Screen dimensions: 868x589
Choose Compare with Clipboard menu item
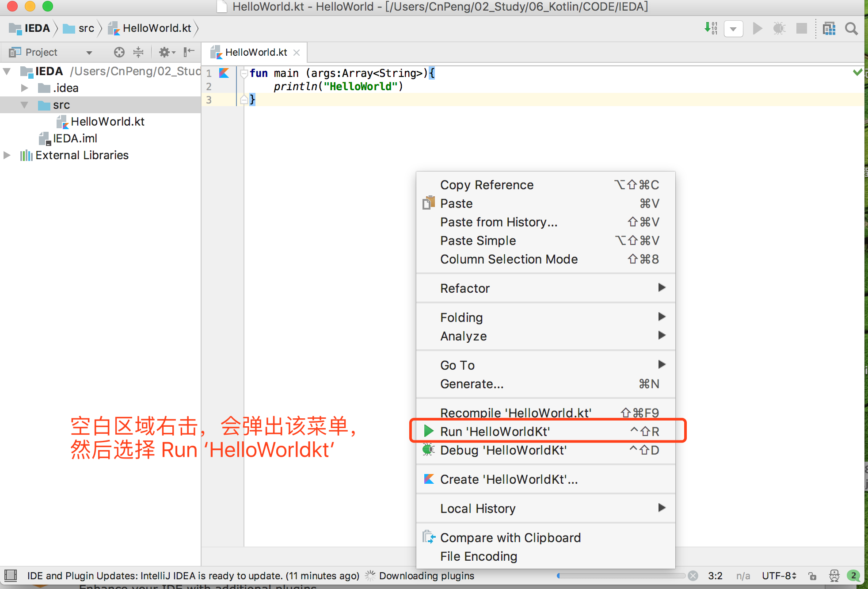546,538
